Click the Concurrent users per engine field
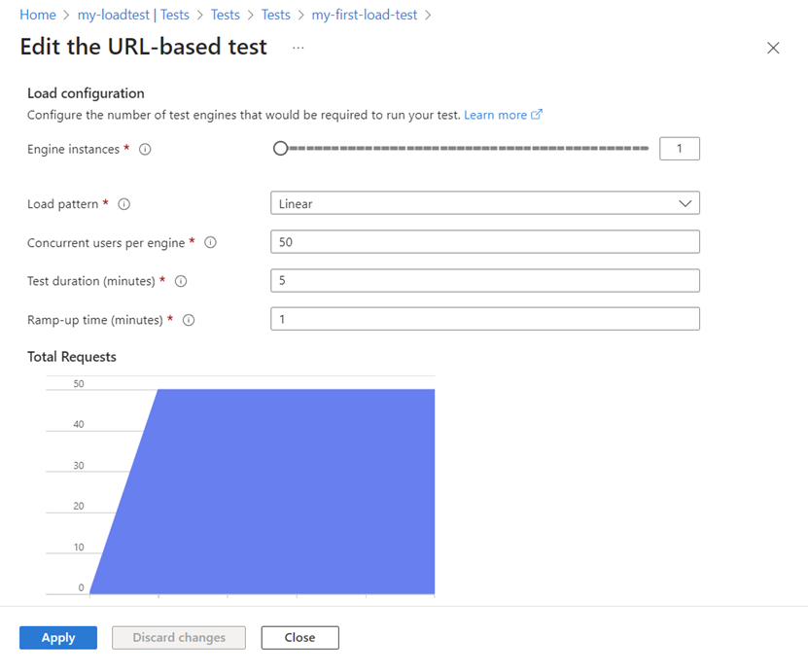This screenshot has height=672, width=808. 484,242
